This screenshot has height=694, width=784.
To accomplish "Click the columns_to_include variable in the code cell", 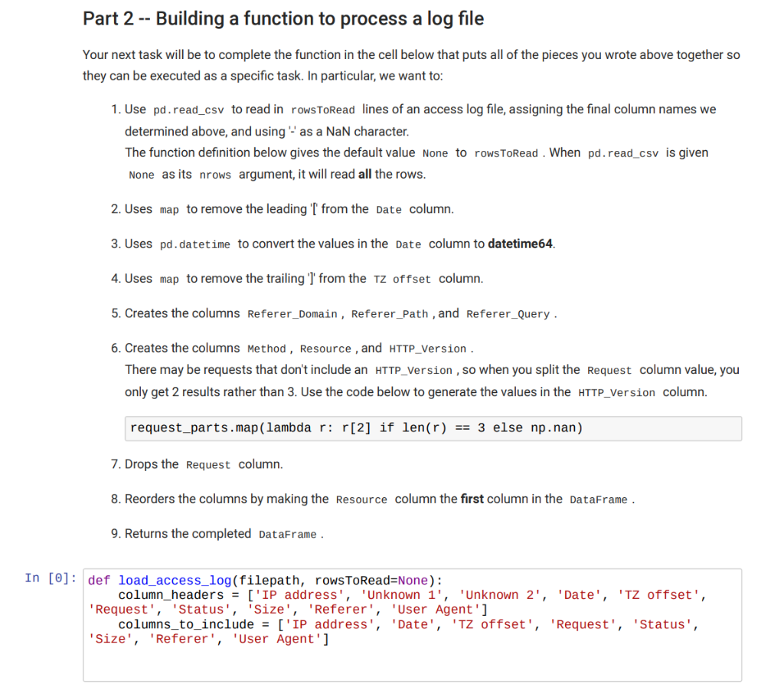I will pos(173,624).
